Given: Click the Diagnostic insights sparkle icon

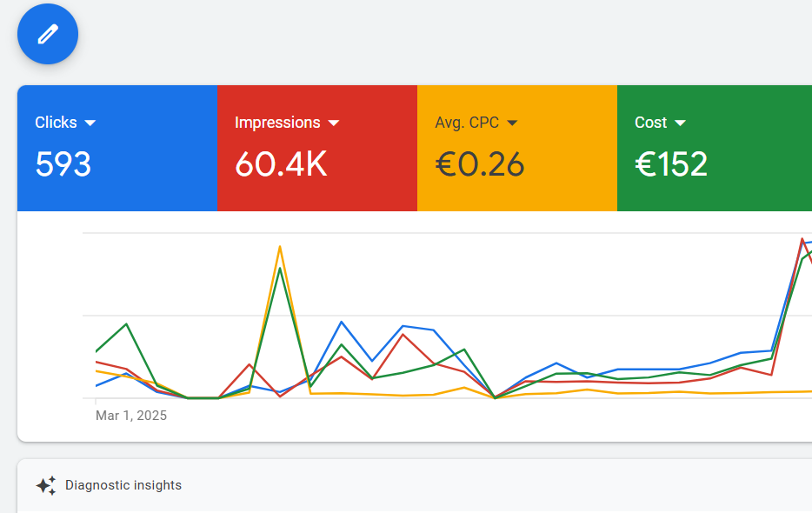Looking at the screenshot, I should pos(46,485).
